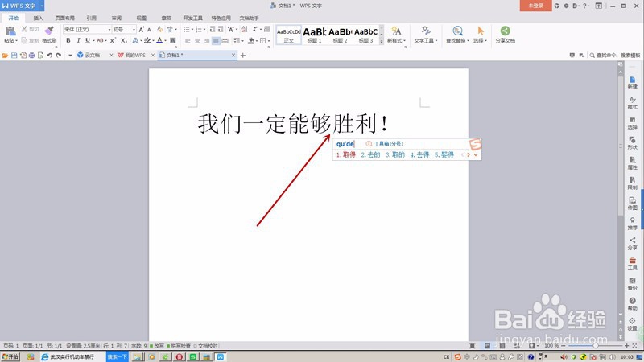Open the New (新建) sidebar icon
The width and height of the screenshot is (644, 362).
pyautogui.click(x=633, y=83)
